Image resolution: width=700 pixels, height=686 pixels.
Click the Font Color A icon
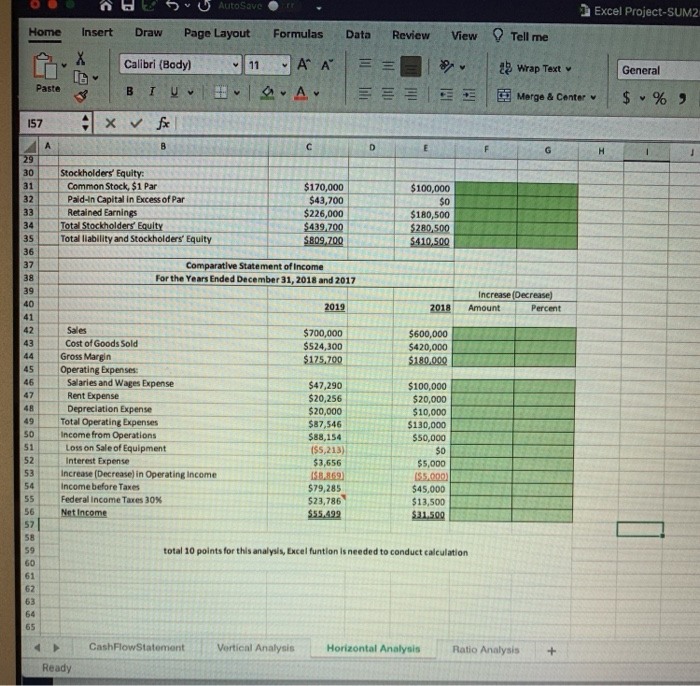click(x=301, y=93)
